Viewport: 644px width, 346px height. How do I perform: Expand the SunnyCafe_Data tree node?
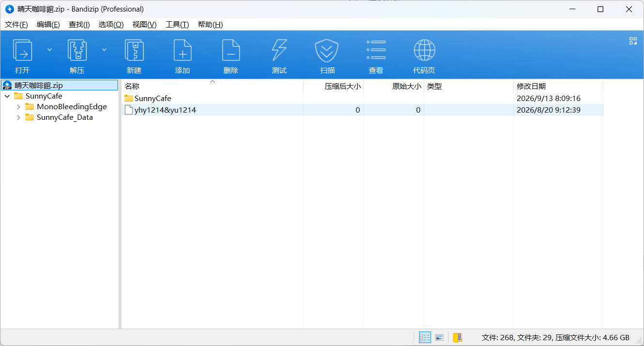tap(18, 117)
